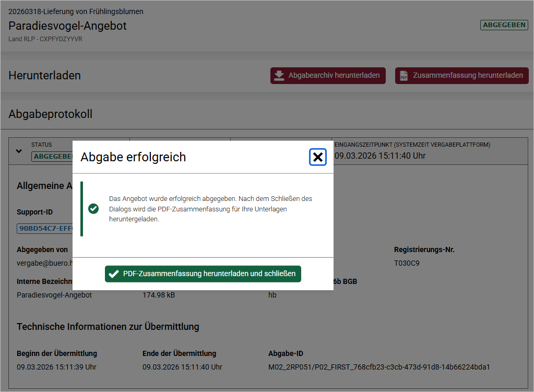The image size is (534, 392).
Task: Click the download arrow icon on Abgabearchiv button
Action: (x=279, y=76)
